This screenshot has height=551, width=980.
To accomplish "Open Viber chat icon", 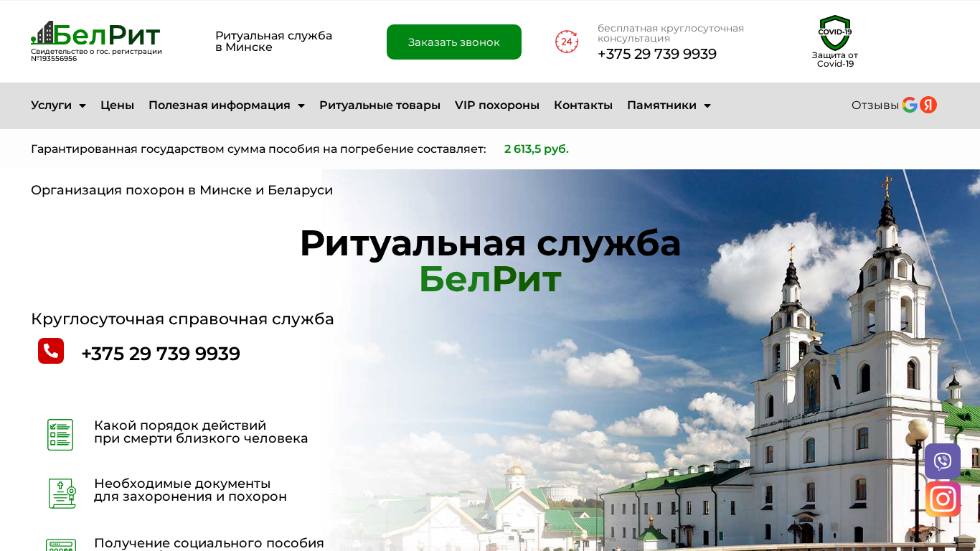I will click(943, 461).
